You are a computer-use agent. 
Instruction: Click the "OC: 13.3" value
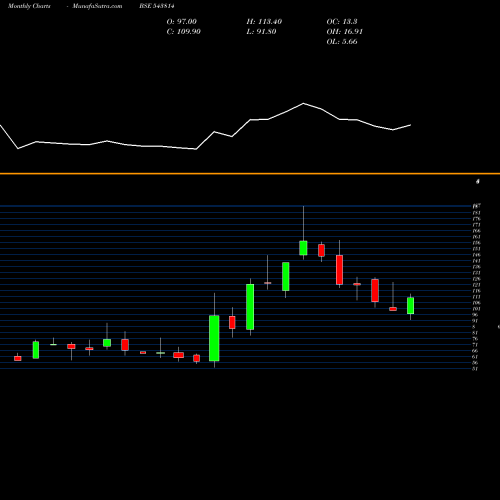click(x=342, y=22)
